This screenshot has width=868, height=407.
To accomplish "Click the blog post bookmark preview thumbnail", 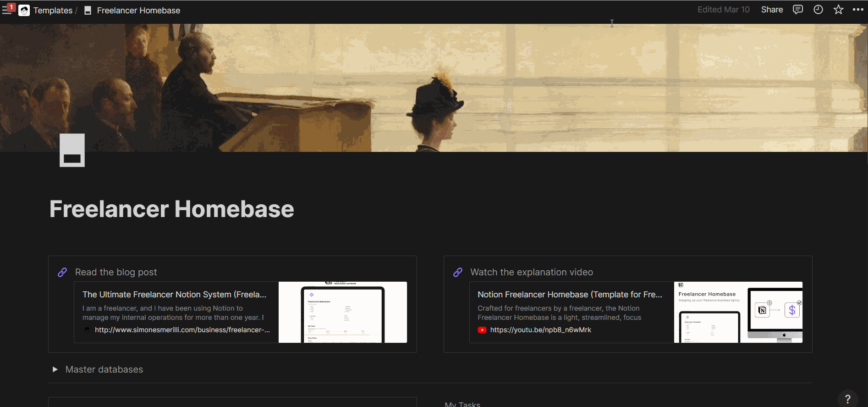I will 343,312.
